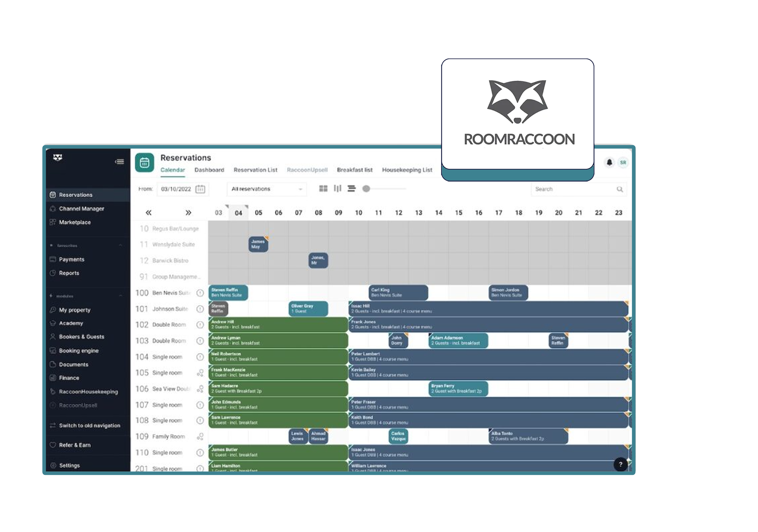This screenshot has width=758, height=532.
Task: Click info icon for 108 Single room
Action: (x=200, y=420)
